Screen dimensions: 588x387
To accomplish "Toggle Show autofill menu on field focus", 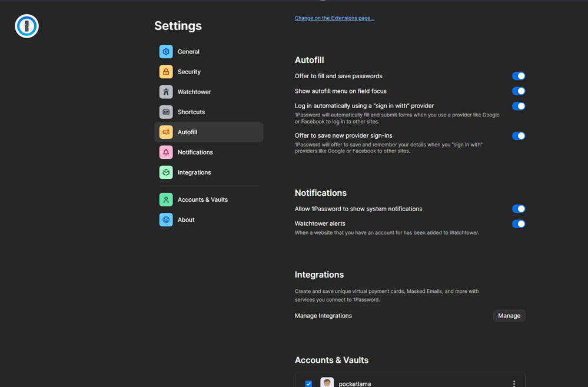I will tap(519, 91).
